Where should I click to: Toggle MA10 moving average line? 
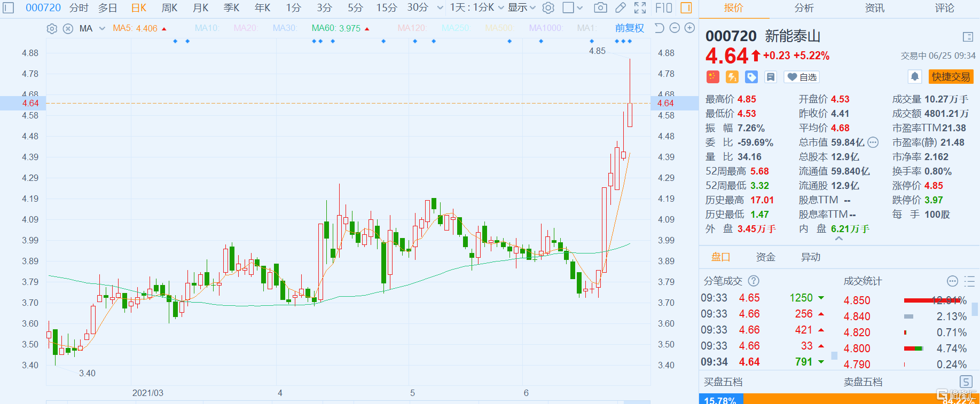coord(207,28)
